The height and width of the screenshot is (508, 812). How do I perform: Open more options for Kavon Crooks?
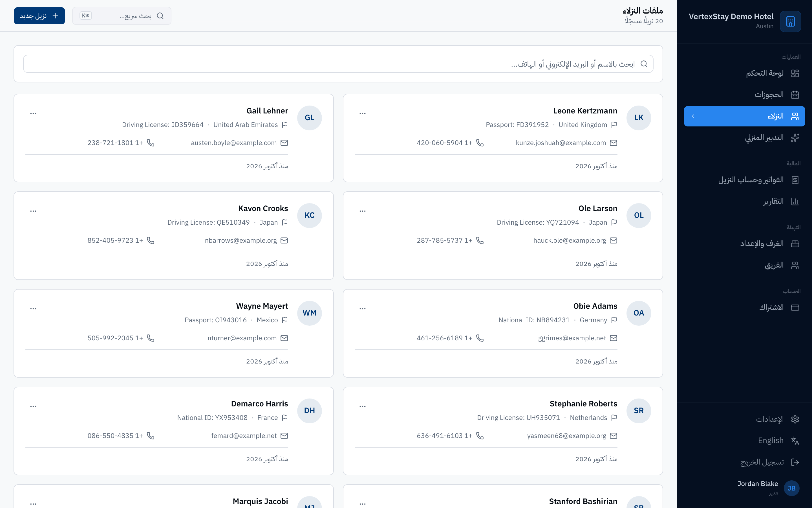(x=33, y=211)
